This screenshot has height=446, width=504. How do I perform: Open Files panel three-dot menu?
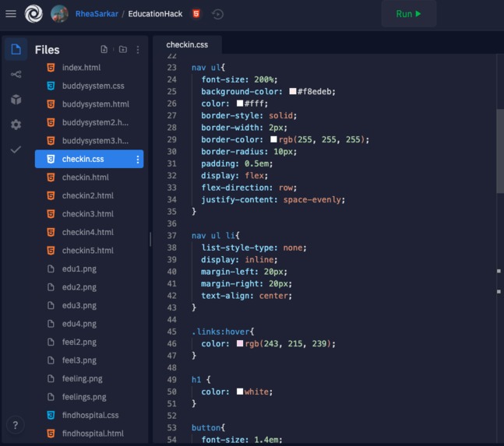point(138,50)
